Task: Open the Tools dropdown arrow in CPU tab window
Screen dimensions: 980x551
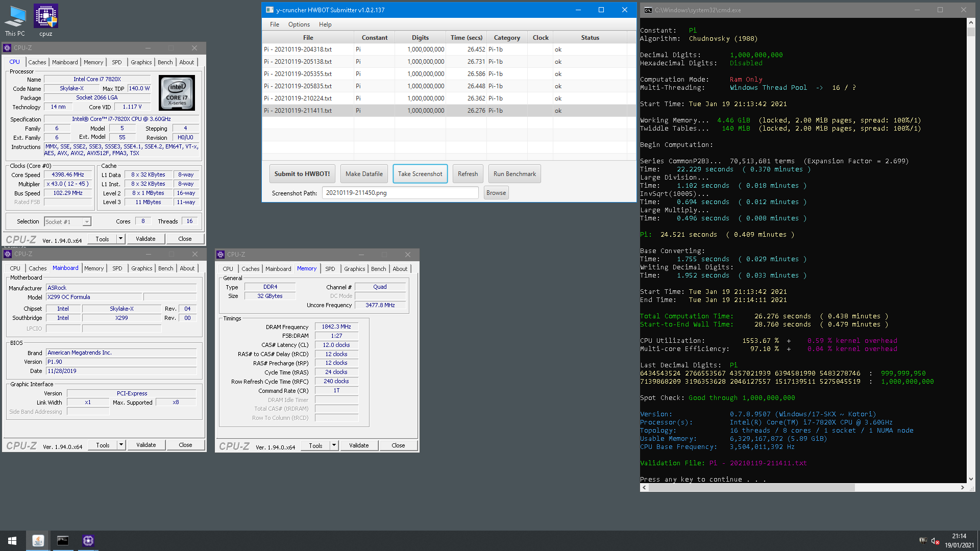Action: point(121,239)
